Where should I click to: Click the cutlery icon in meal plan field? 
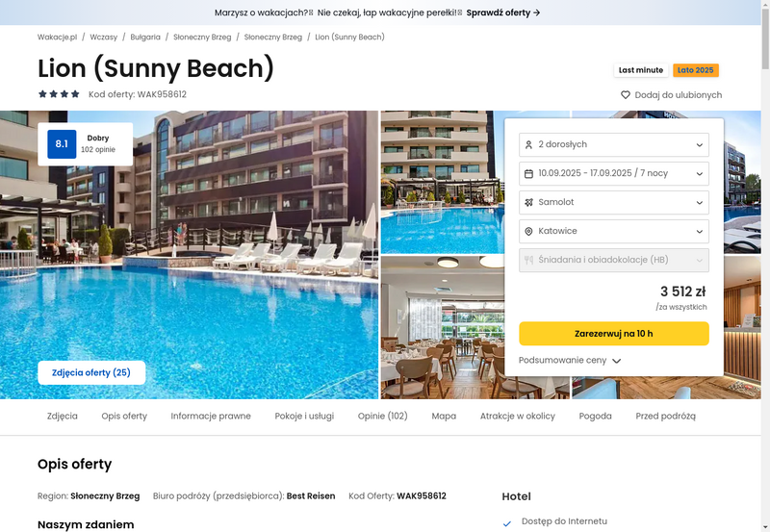tap(528, 260)
